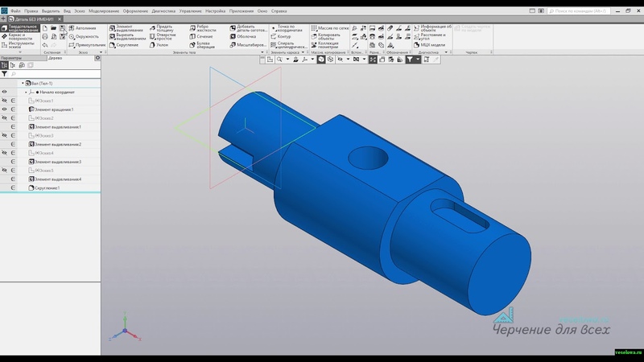This screenshot has width=644, height=362.
Task: Choose Массив по сетке command
Action: click(x=330, y=28)
